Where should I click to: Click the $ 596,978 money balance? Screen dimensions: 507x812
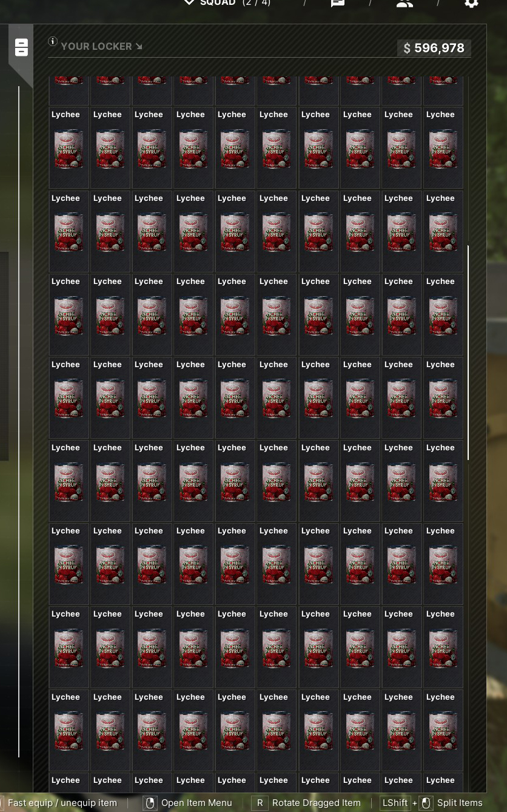click(x=434, y=48)
